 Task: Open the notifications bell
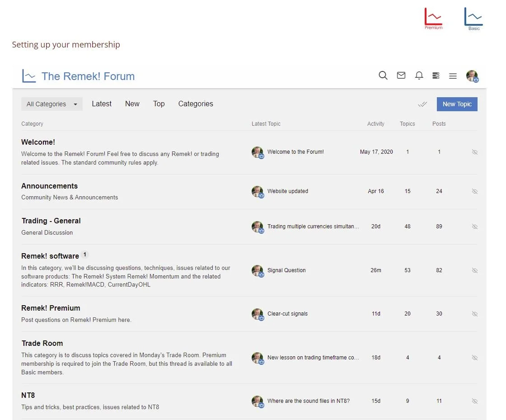point(419,76)
